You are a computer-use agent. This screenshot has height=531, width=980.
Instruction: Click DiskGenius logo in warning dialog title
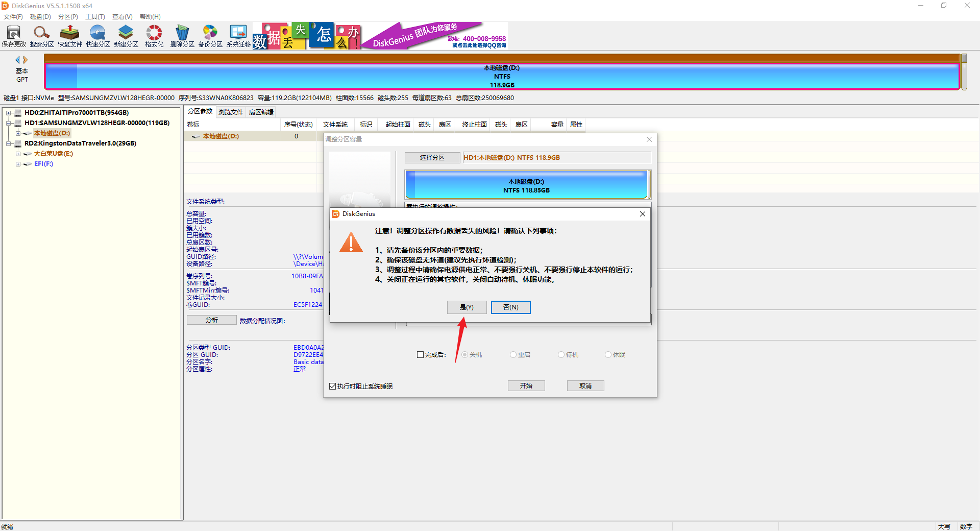(x=336, y=214)
